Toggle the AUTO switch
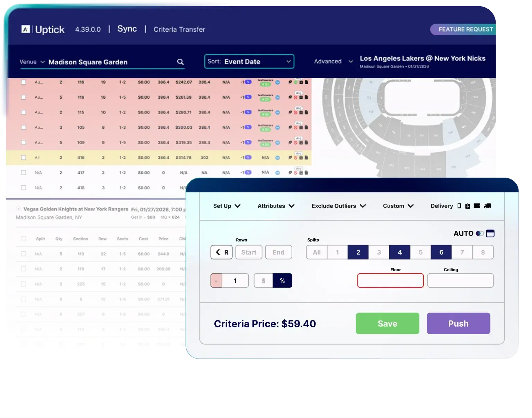 [479, 234]
